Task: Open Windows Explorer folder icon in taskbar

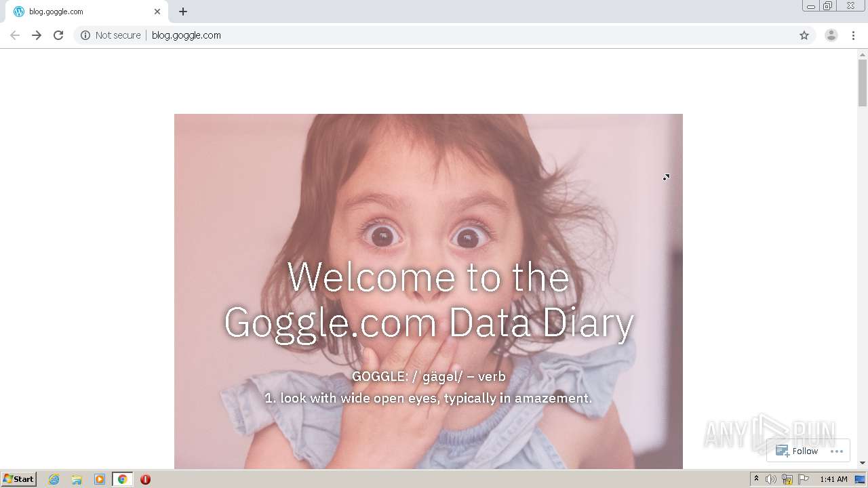Action: tap(77, 479)
